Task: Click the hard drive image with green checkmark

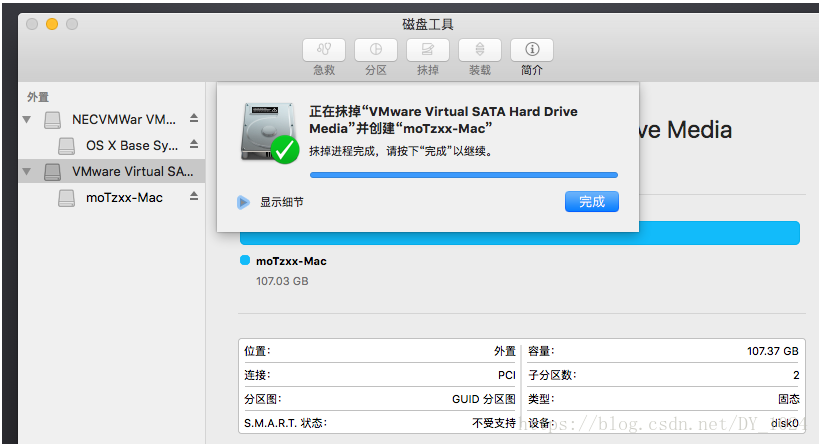Action: [x=270, y=133]
